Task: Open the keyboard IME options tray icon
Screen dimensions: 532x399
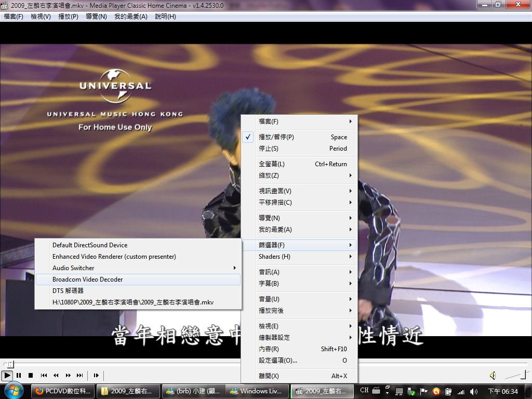Action: click(x=376, y=390)
